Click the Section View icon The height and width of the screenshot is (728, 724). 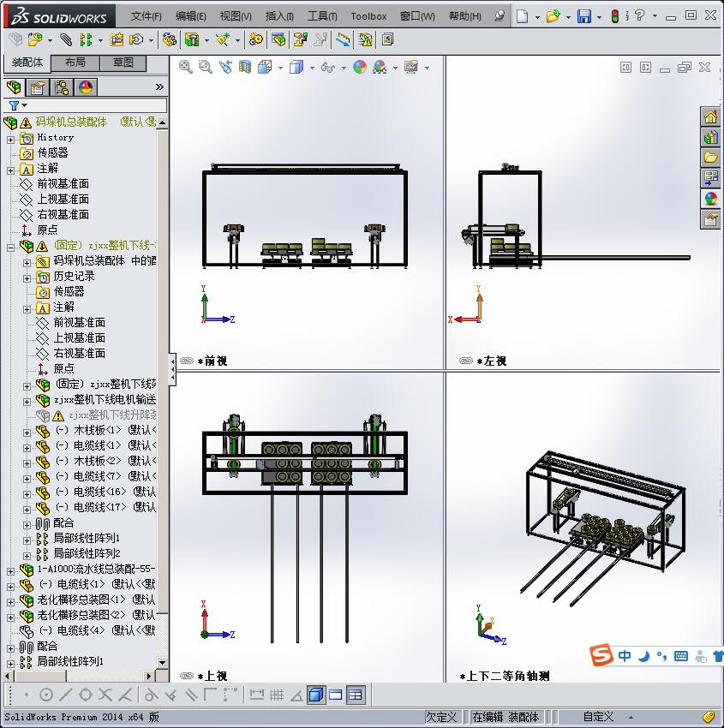245,68
